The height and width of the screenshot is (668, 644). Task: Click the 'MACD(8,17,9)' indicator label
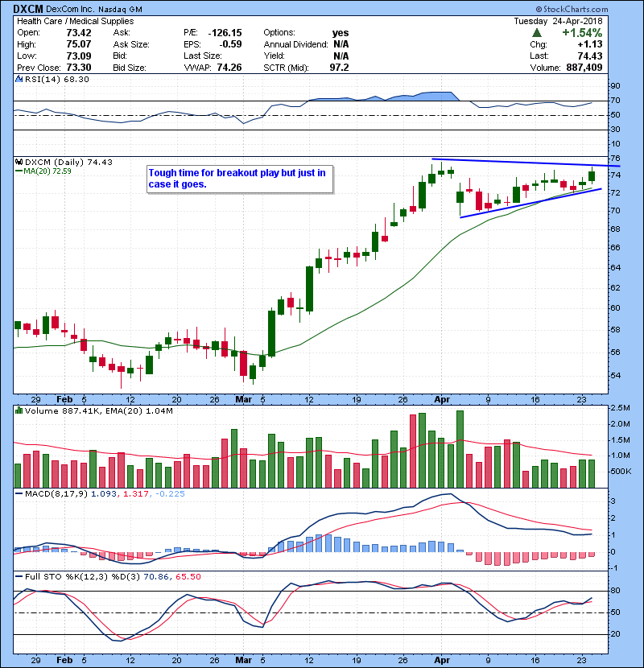point(56,494)
